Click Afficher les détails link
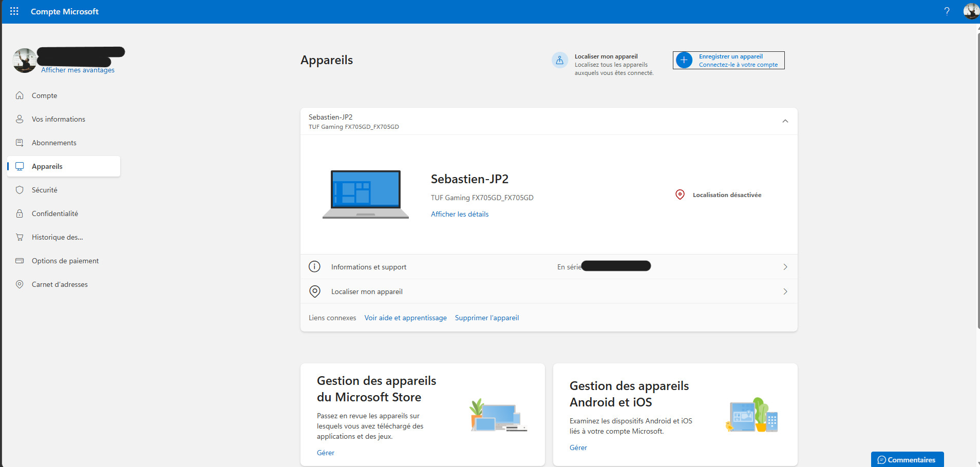Screen dimensions: 980x467 coord(460,215)
